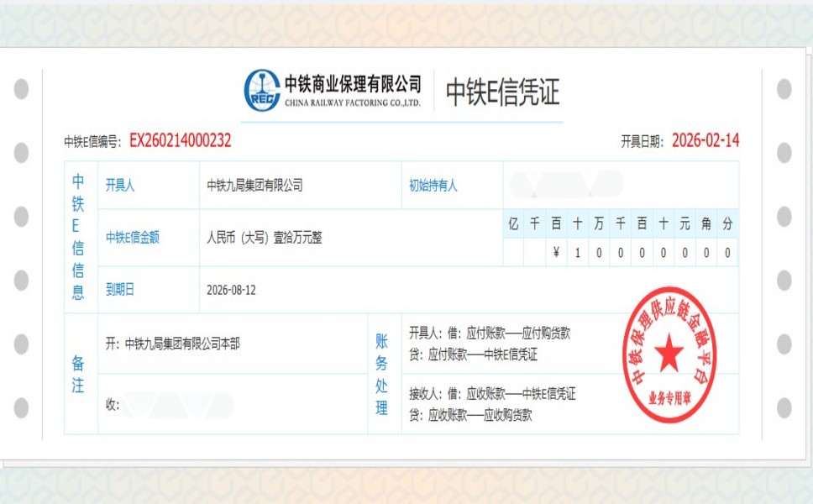
Task: Click the 中铁E信信息 vertical header
Action: (x=78, y=237)
